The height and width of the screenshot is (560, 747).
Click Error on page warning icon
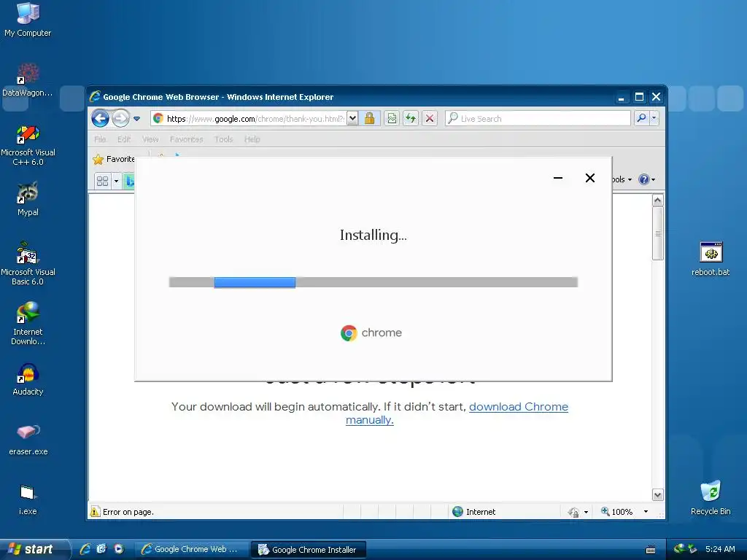coord(95,512)
